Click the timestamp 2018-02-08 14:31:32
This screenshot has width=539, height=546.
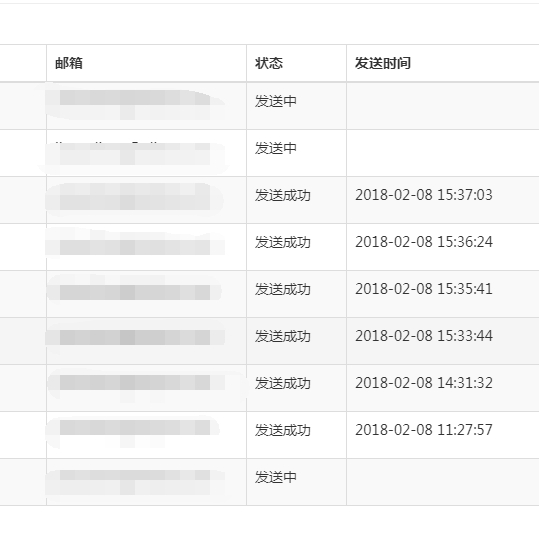[x=424, y=383]
